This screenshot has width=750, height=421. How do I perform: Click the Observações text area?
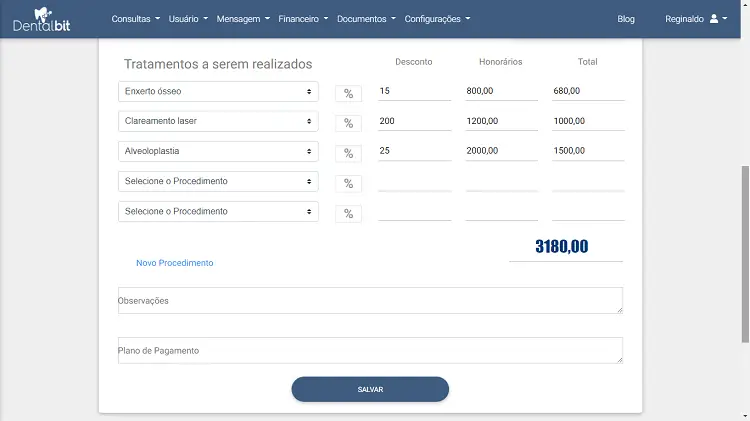370,300
